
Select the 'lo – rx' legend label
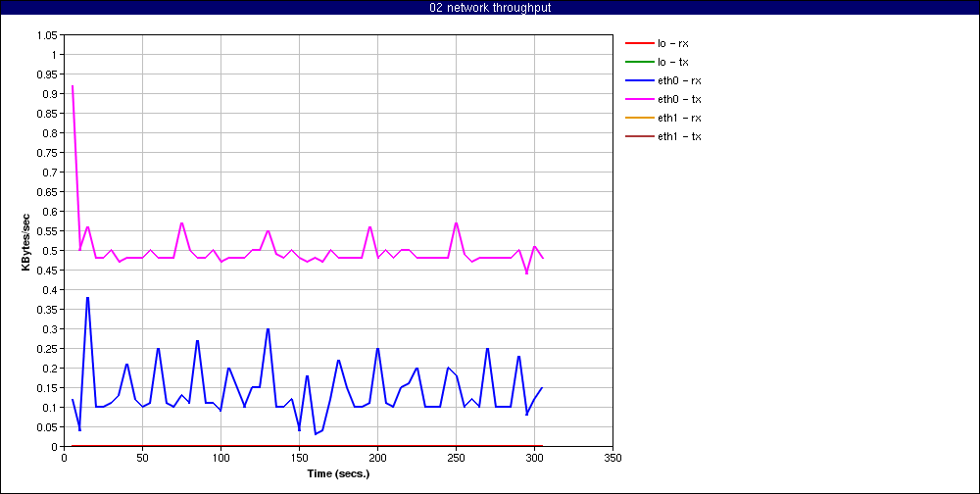click(x=673, y=43)
